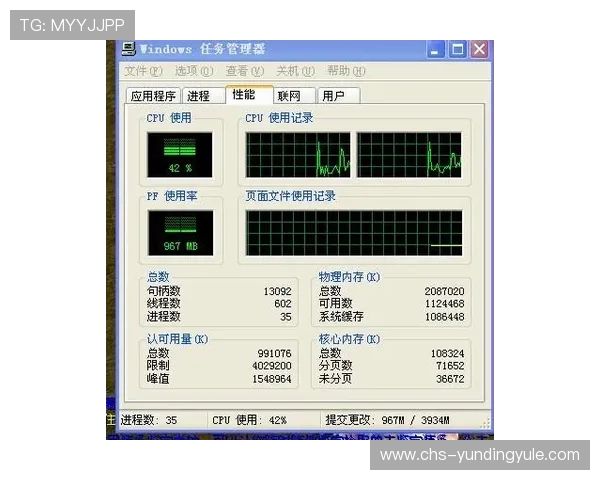Image resolution: width=600 pixels, height=480 pixels.
Task: Switch to the 进程 tab
Action: [x=198, y=96]
